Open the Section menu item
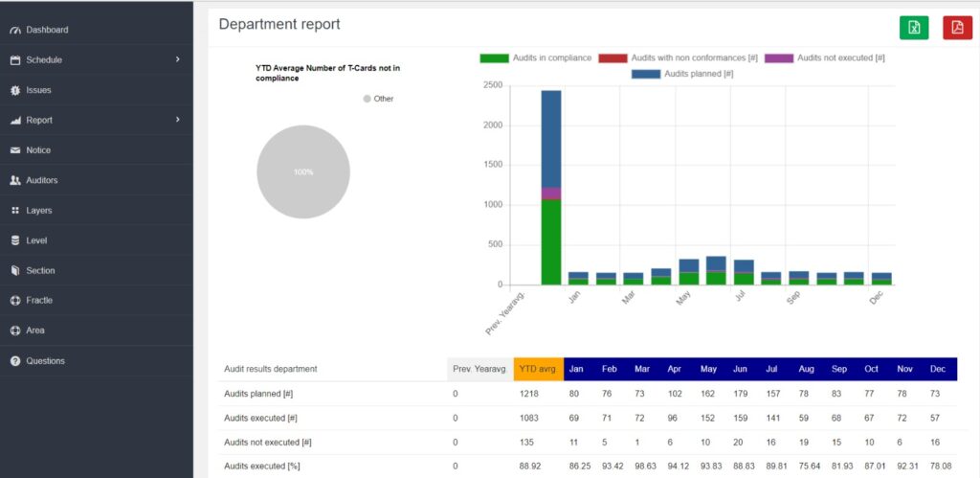This screenshot has width=980, height=478. [39, 270]
